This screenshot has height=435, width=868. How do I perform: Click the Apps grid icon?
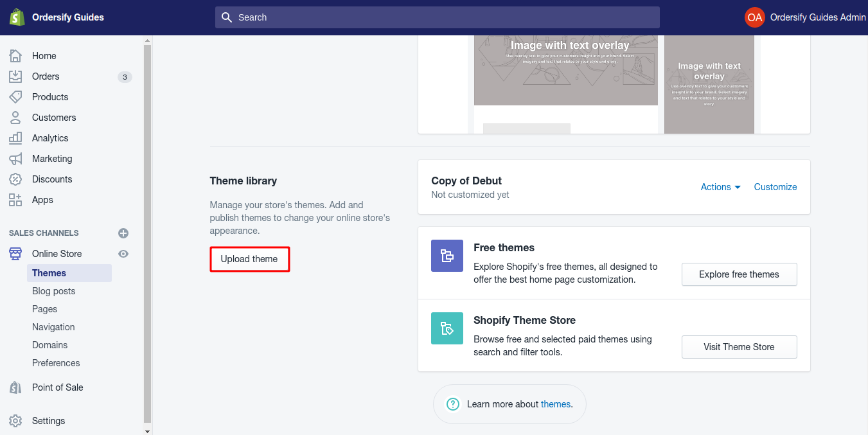(15, 200)
